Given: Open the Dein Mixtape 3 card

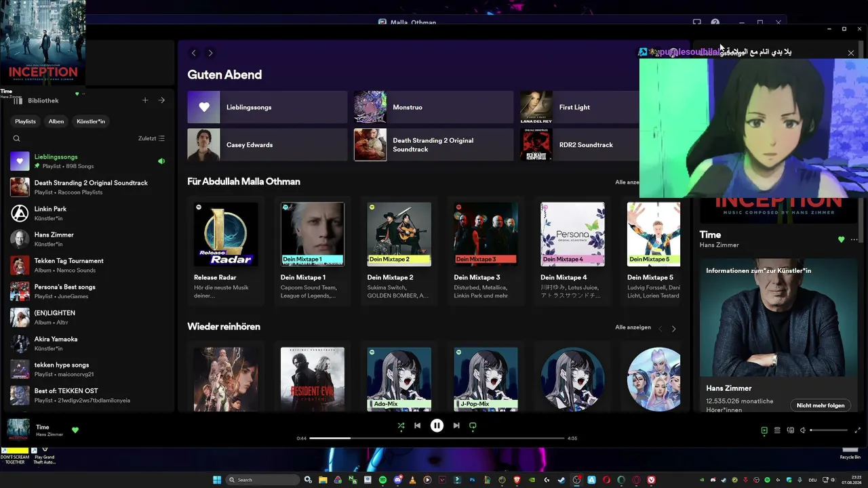Looking at the screenshot, I should tap(486, 251).
